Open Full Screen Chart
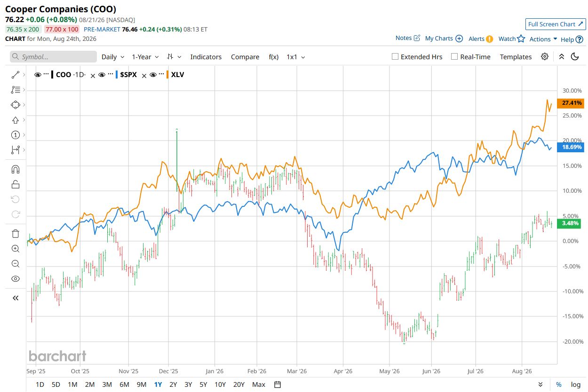The image size is (588, 392). 556,24
